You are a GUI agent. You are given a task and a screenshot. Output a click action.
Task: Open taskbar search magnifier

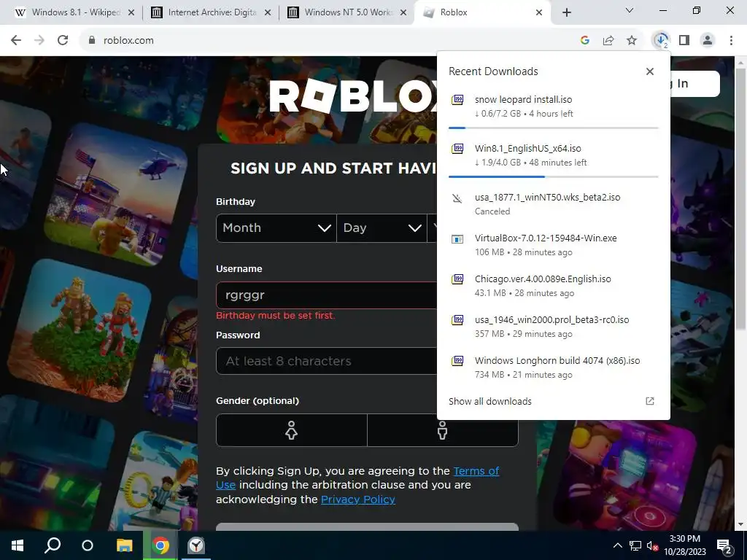[53, 545]
